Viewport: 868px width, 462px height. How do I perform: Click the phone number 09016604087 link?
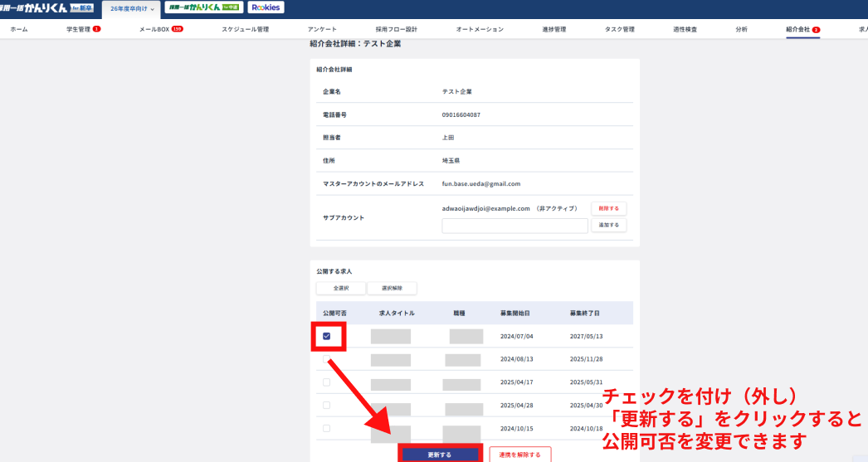coord(461,114)
